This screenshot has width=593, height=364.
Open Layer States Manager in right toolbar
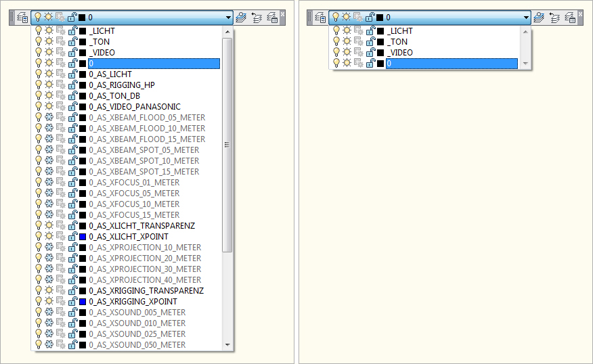[571, 18]
